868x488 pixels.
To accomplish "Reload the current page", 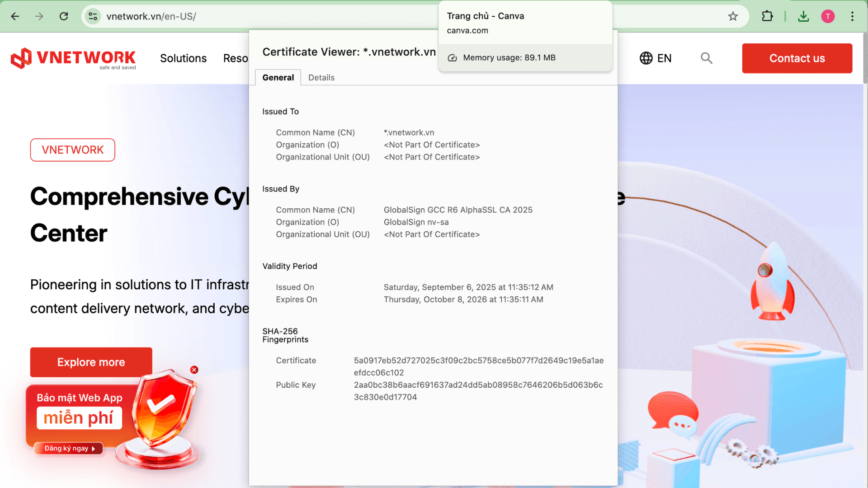I will 64,16.
